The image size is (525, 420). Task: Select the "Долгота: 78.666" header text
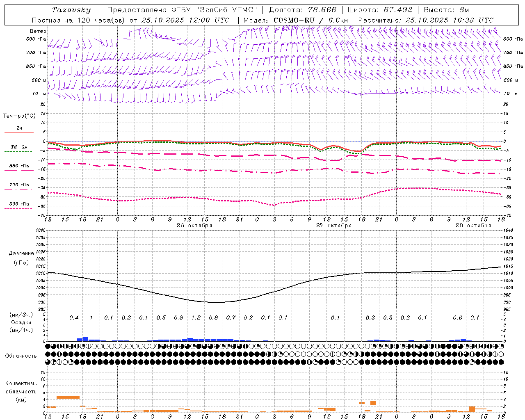pyautogui.click(x=303, y=10)
